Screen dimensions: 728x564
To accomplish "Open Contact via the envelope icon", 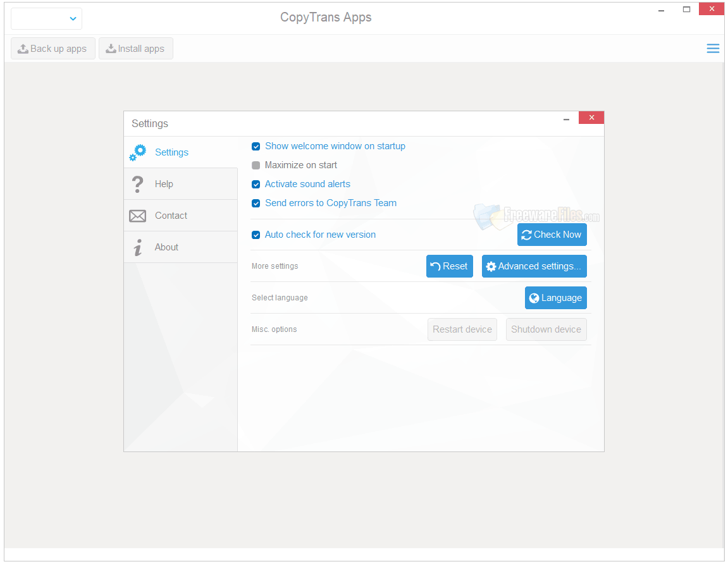I will 138,215.
